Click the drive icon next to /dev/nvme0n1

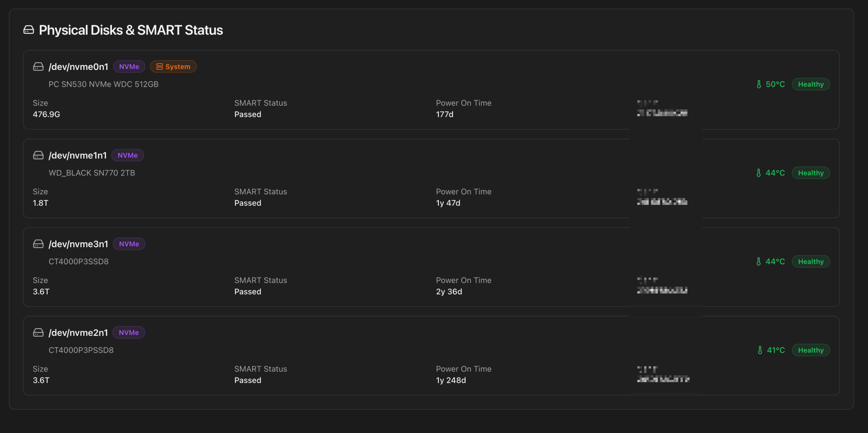pos(38,66)
